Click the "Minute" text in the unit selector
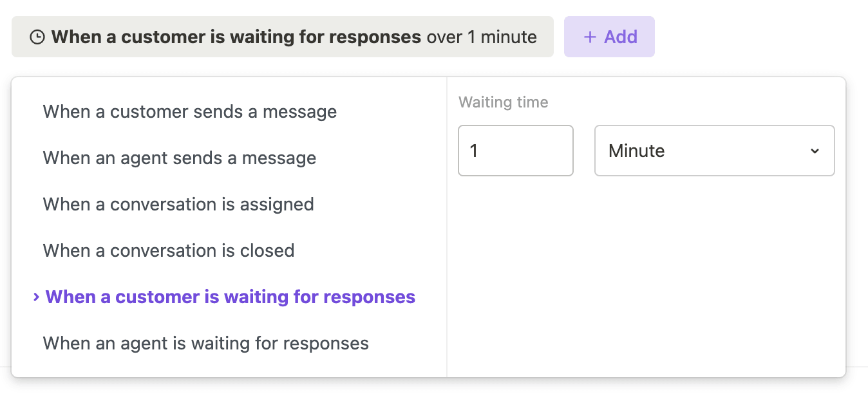The height and width of the screenshot is (399, 868). (x=637, y=151)
